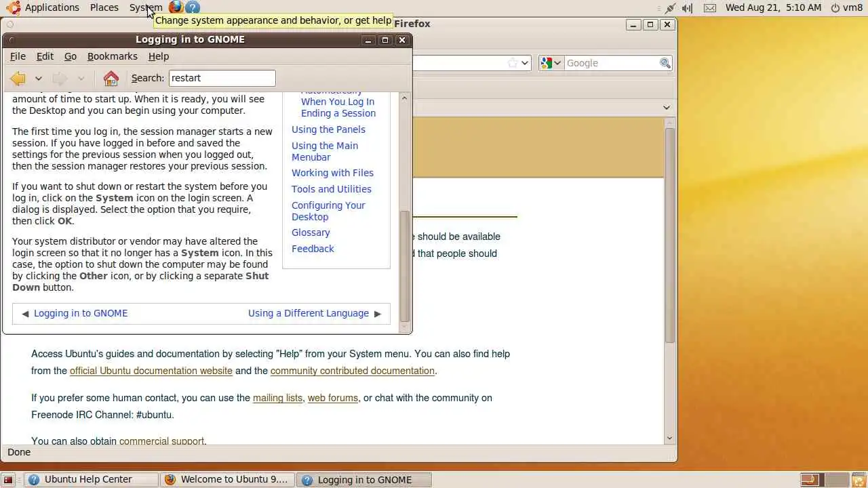Open 'Configuring Your Desktop' link

point(328,211)
